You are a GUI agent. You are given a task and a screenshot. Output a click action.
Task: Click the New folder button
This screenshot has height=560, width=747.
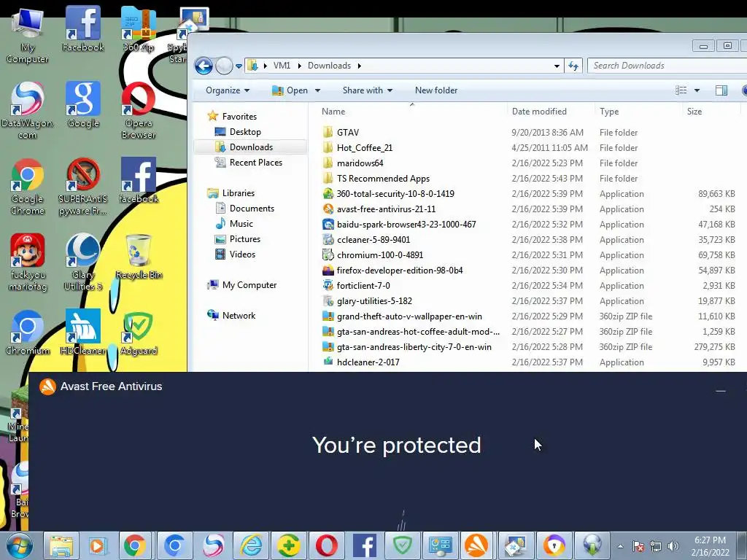(436, 90)
